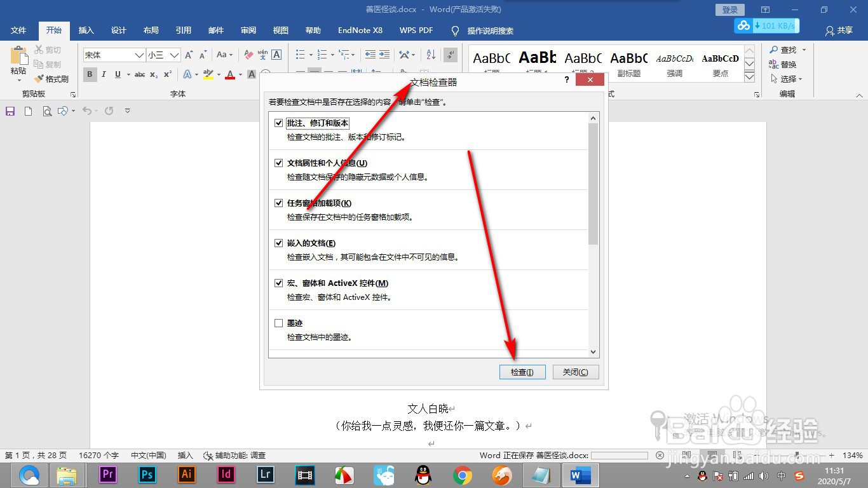Apply Character Border with the A border icon
This screenshot has height=488, width=868.
[276, 55]
